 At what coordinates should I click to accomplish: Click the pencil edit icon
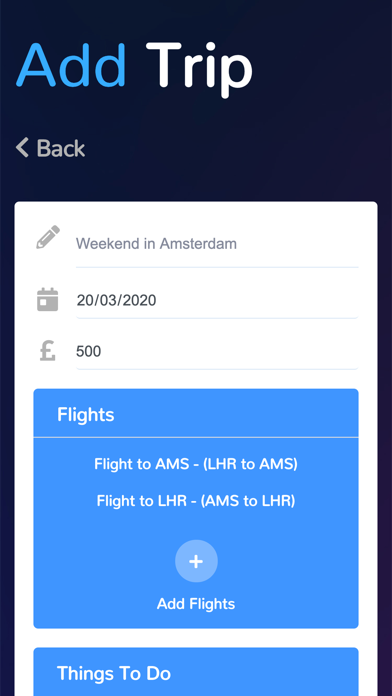tap(48, 237)
